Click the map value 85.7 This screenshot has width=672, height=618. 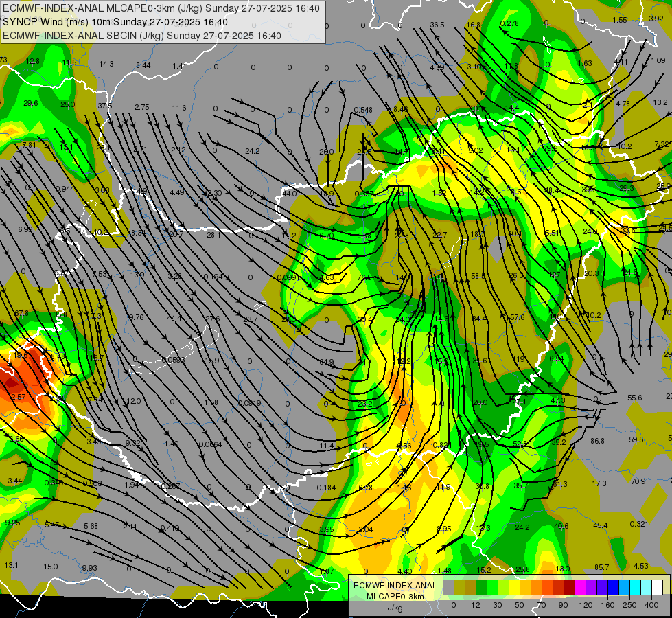(x=602, y=567)
